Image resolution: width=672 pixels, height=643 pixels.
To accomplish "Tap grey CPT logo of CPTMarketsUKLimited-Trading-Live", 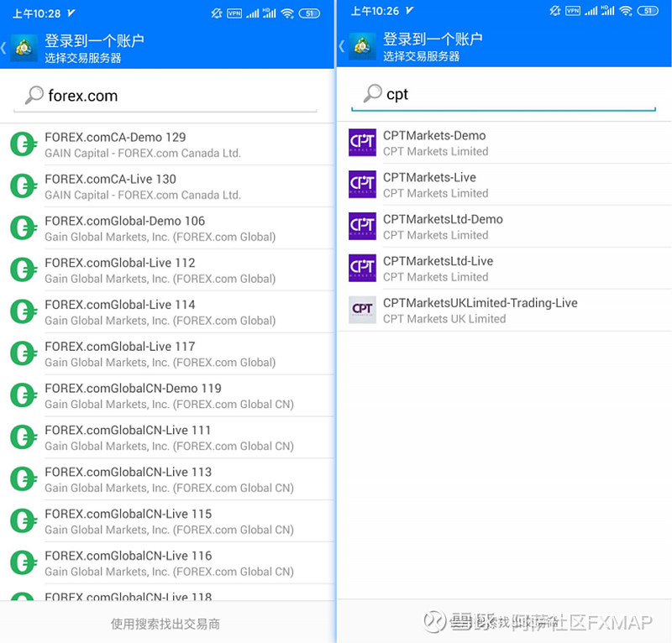I will tap(362, 310).
